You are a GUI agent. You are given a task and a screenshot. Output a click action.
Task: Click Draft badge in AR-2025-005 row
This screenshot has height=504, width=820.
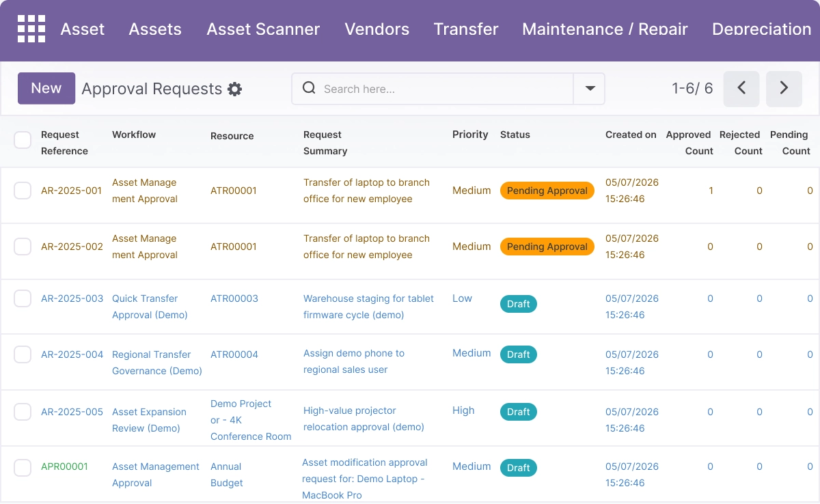click(x=519, y=412)
